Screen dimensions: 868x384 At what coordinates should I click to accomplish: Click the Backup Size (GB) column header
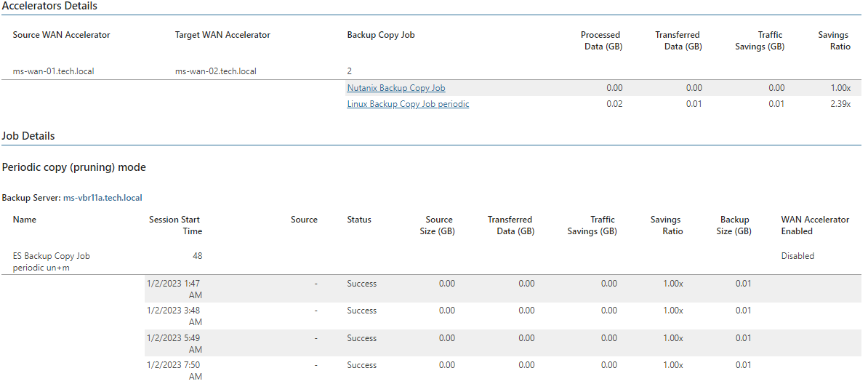[734, 225]
